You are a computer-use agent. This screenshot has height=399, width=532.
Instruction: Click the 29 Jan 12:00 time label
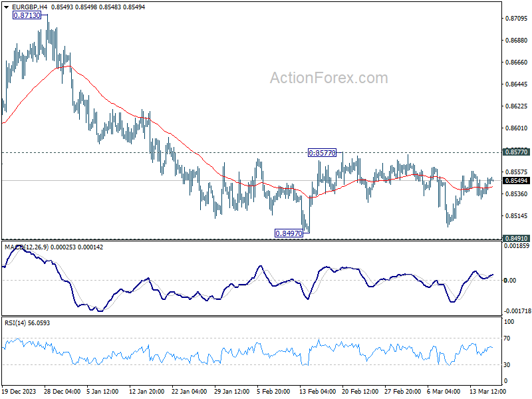click(x=231, y=392)
